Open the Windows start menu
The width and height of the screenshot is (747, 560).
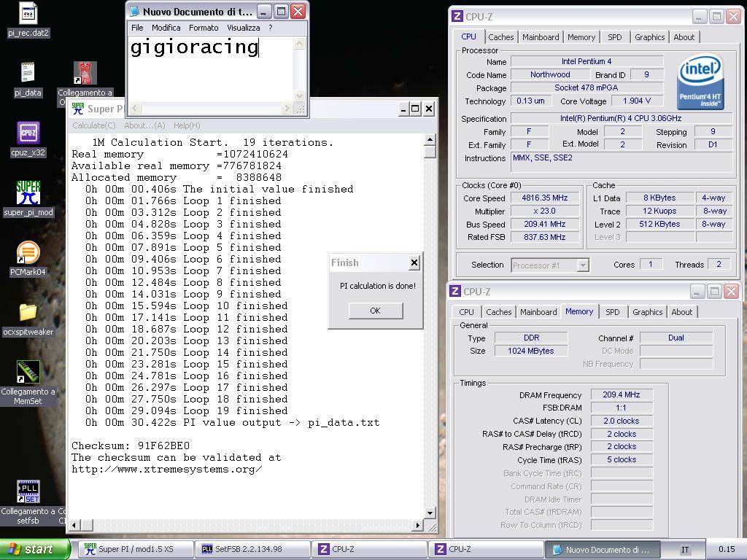click(x=35, y=549)
